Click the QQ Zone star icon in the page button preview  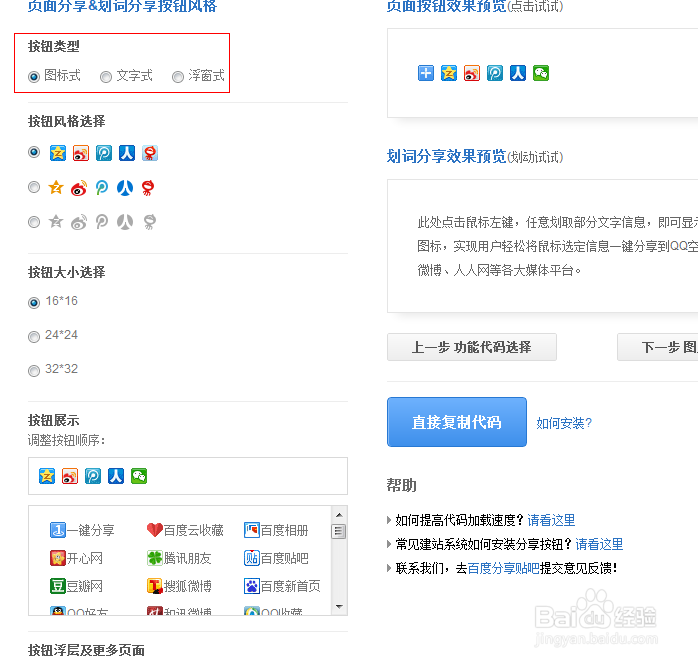click(x=449, y=73)
